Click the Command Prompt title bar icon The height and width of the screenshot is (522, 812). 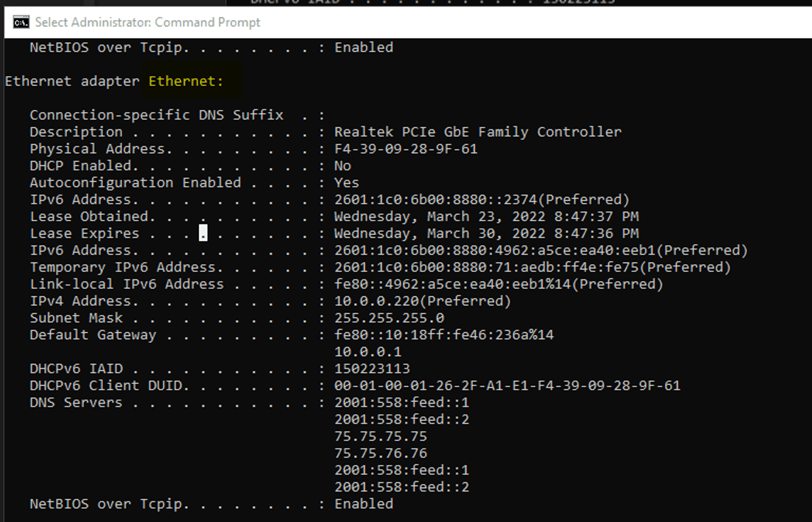pyautogui.click(x=21, y=22)
